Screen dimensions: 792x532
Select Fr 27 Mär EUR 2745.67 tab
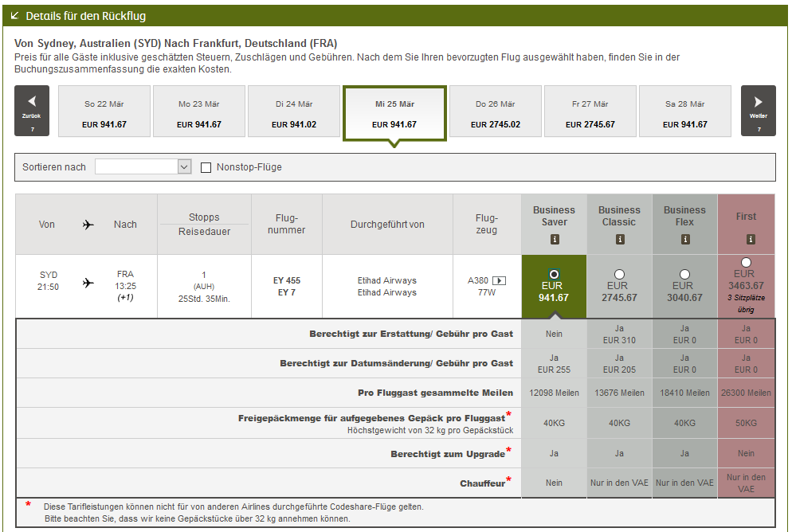590,113
